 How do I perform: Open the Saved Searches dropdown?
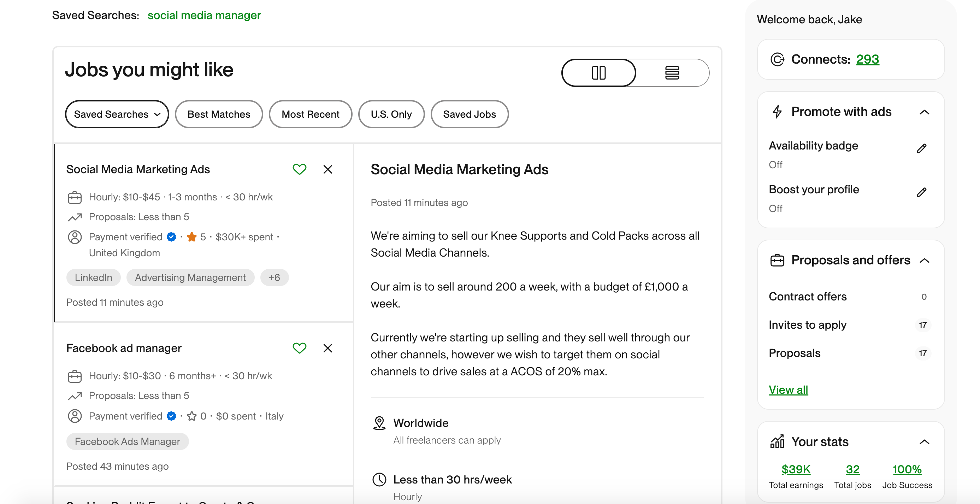[x=117, y=114]
